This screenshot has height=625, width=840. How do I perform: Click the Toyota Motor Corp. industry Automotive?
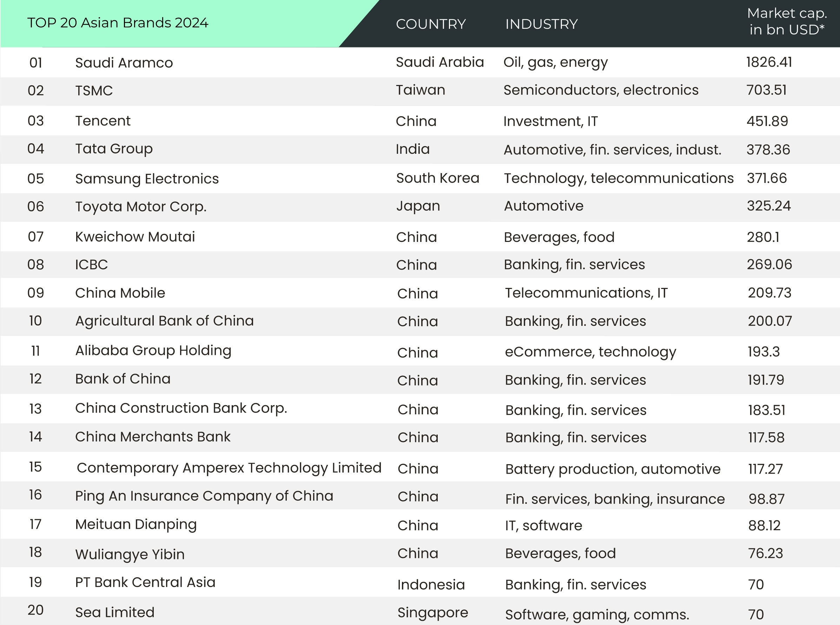543,206
